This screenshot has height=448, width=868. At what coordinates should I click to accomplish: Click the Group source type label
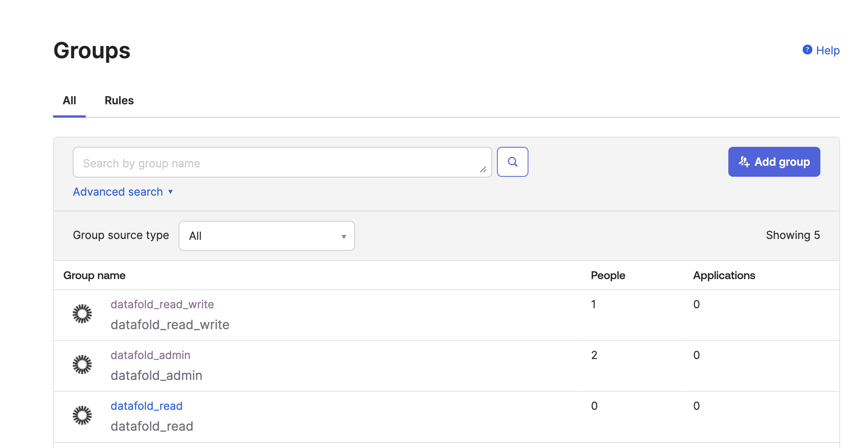pyautogui.click(x=121, y=235)
